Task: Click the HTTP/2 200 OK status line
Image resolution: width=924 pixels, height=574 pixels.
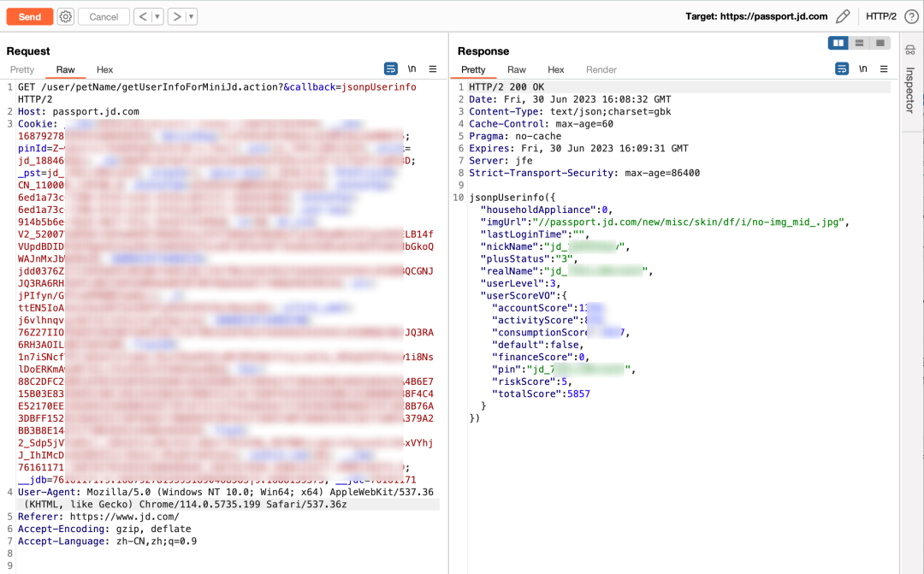Action: coord(506,87)
